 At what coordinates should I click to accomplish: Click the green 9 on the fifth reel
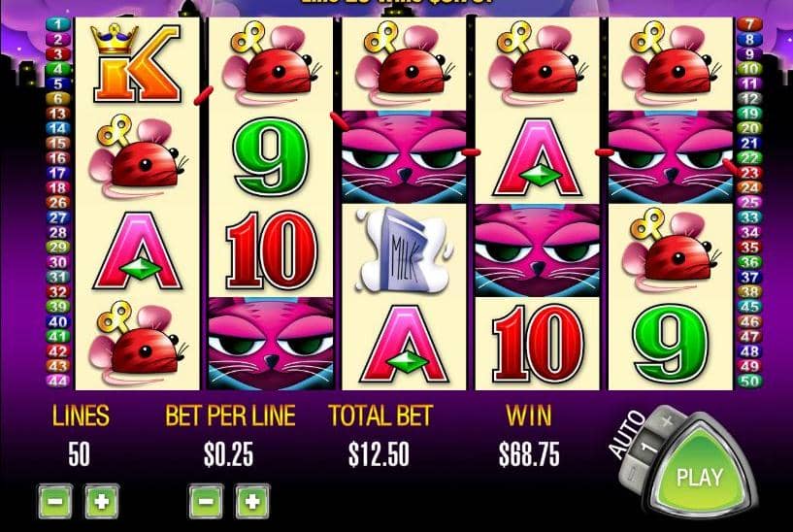671,344
